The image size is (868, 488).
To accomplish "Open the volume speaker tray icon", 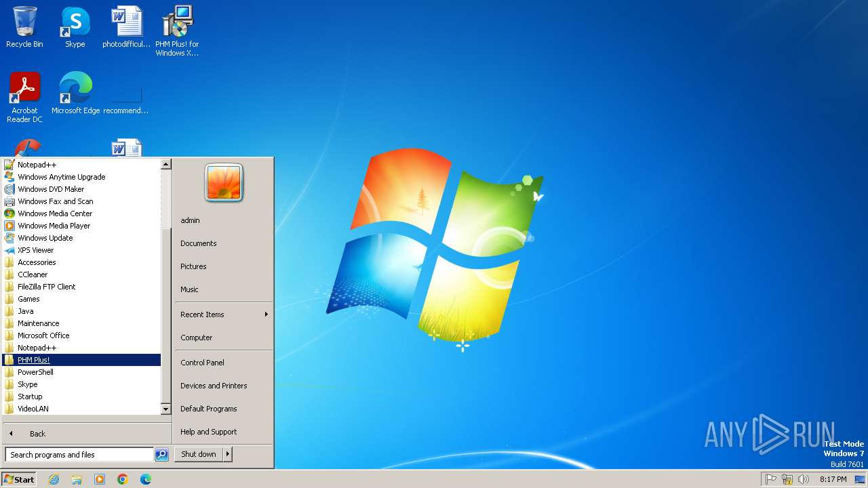I will click(804, 479).
